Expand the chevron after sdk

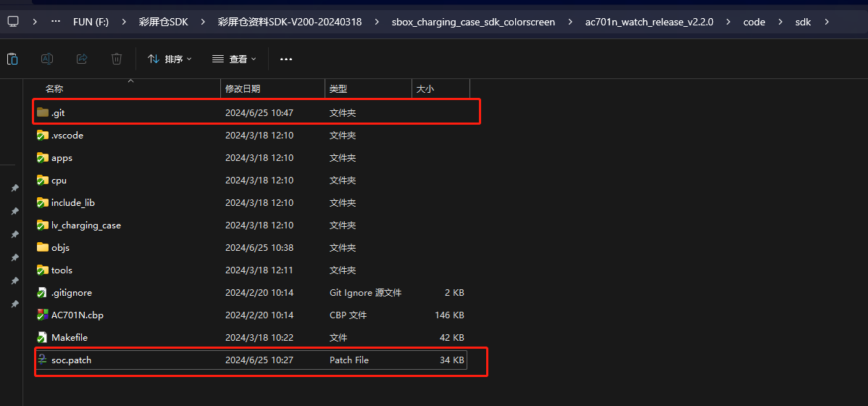click(x=827, y=22)
